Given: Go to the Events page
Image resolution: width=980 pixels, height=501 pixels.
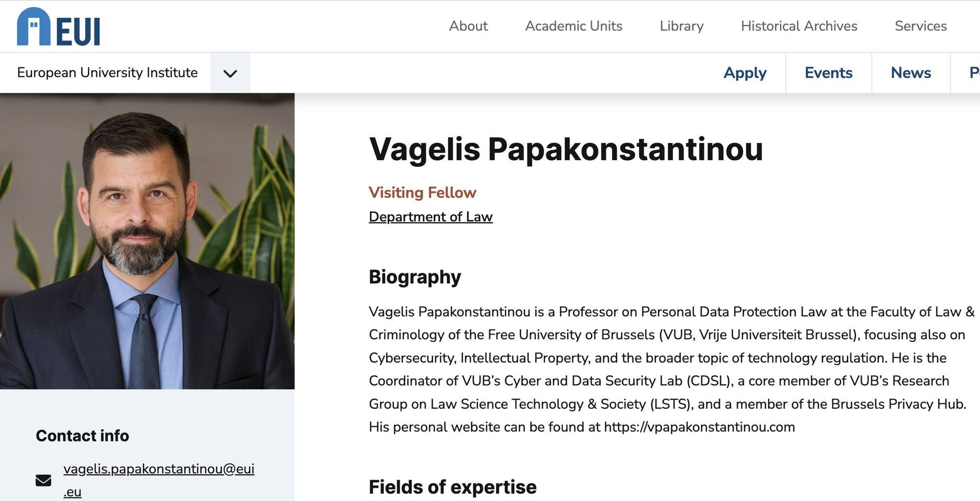Looking at the screenshot, I should click(828, 73).
